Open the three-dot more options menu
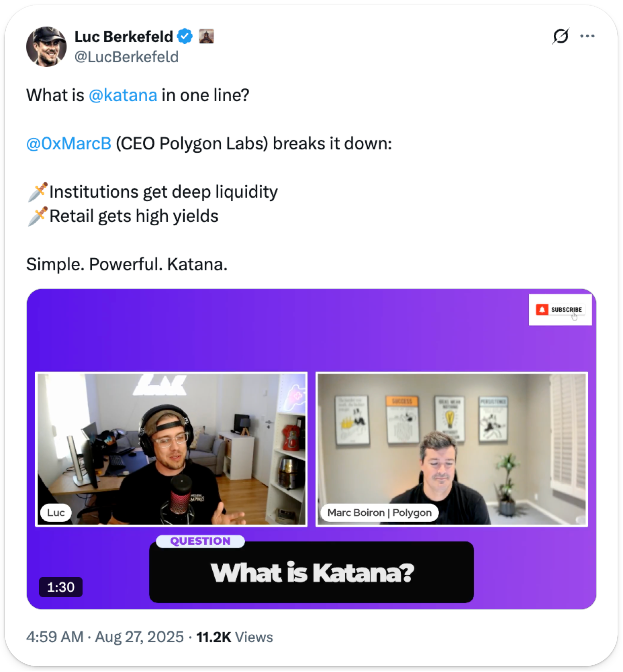623x672 pixels. (x=587, y=36)
